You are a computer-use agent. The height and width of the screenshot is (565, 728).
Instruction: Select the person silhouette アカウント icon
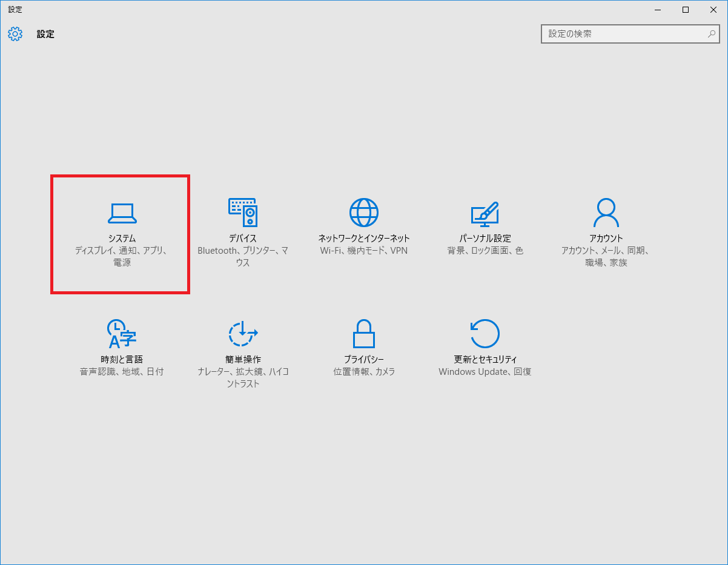tap(606, 213)
